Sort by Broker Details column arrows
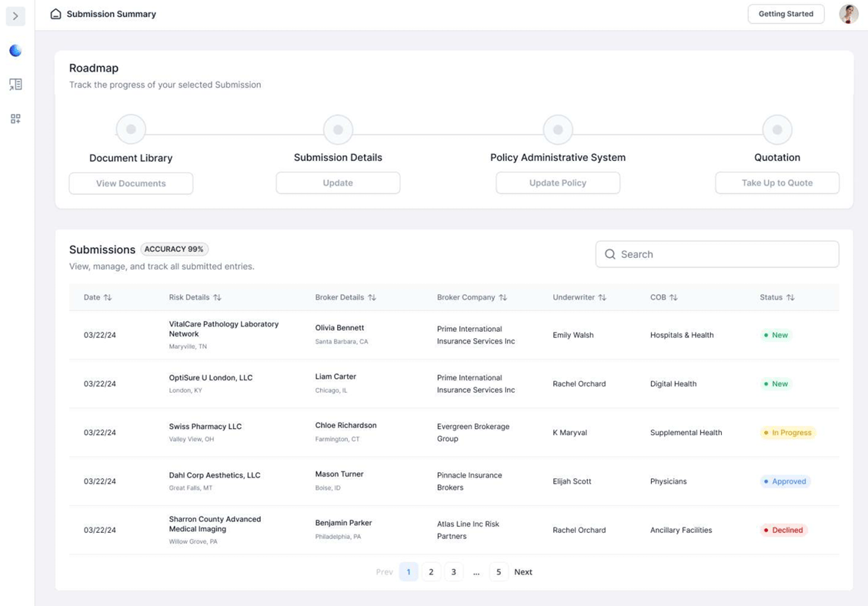Image resolution: width=868 pixels, height=606 pixels. pyautogui.click(x=372, y=297)
